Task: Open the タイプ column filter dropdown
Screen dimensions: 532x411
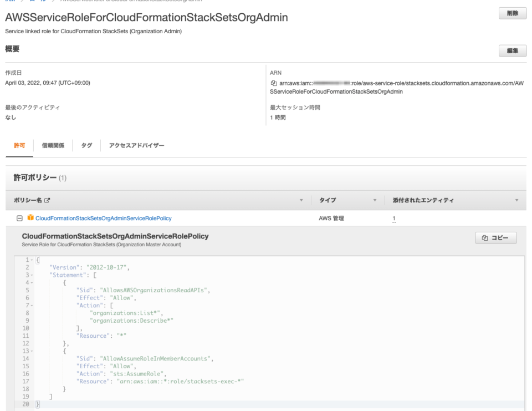Action: [x=375, y=200]
